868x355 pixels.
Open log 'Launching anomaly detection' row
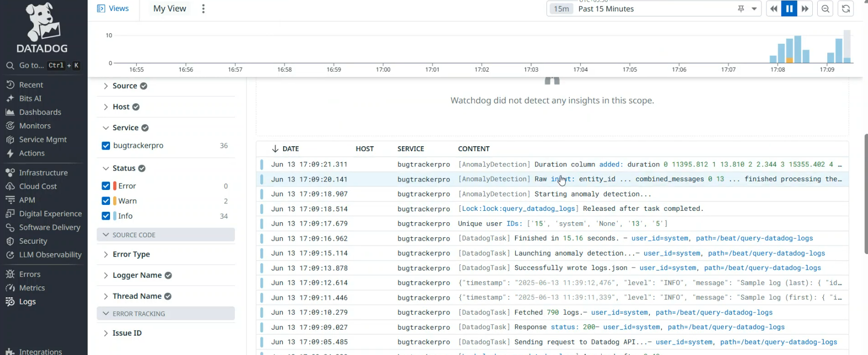point(552,253)
